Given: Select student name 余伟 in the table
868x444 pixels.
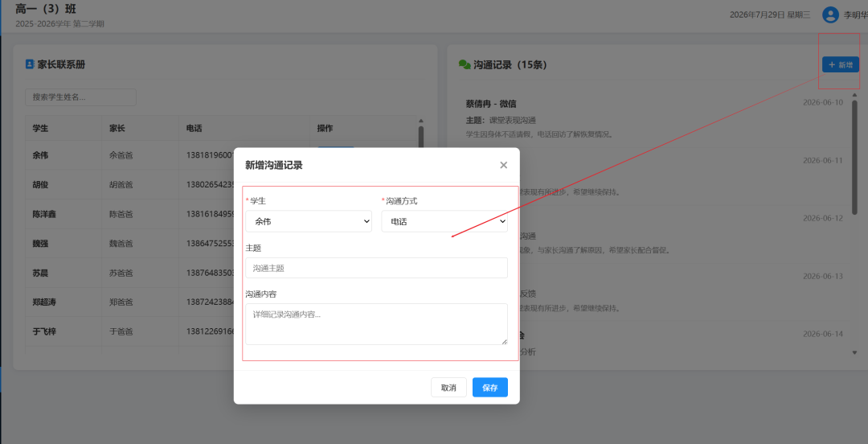Looking at the screenshot, I should 40,155.
